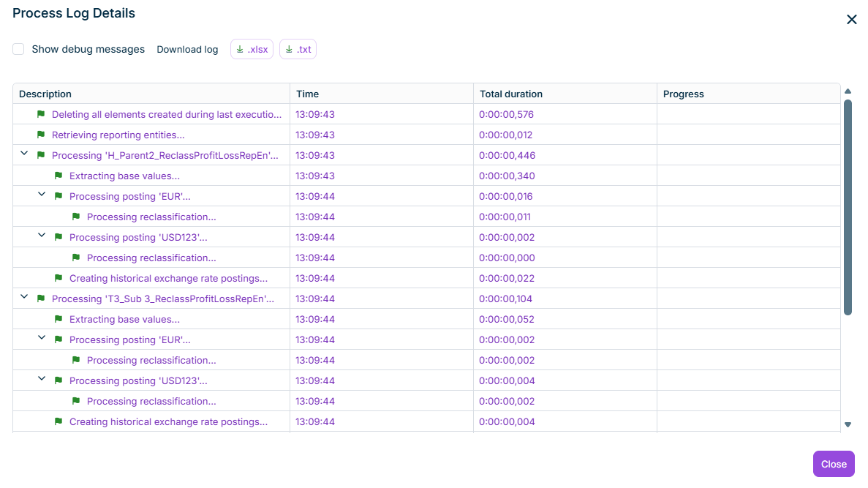The height and width of the screenshot is (488, 868).
Task: Select 'Retrieving reporting entities...' text
Action: point(118,135)
